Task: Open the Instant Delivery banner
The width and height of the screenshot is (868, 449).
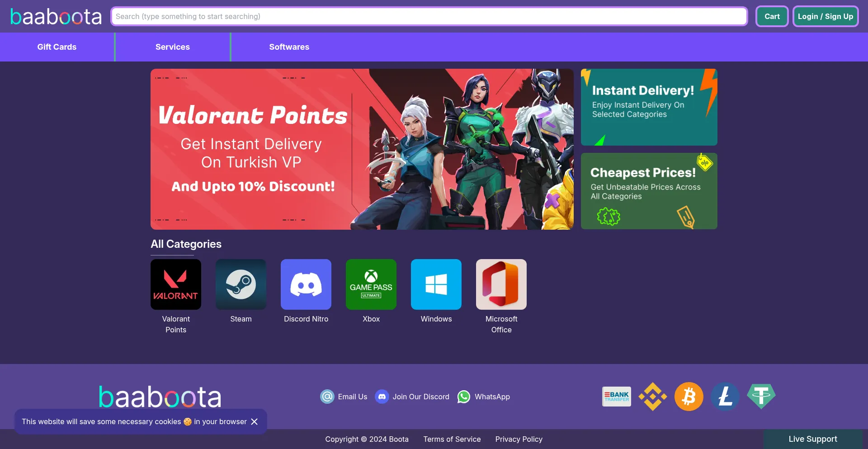Action: 649,107
